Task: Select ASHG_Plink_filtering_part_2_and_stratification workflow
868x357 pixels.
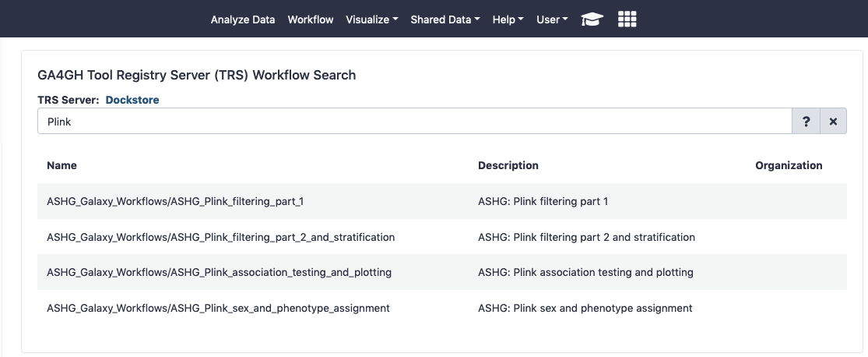Action: 220,237
